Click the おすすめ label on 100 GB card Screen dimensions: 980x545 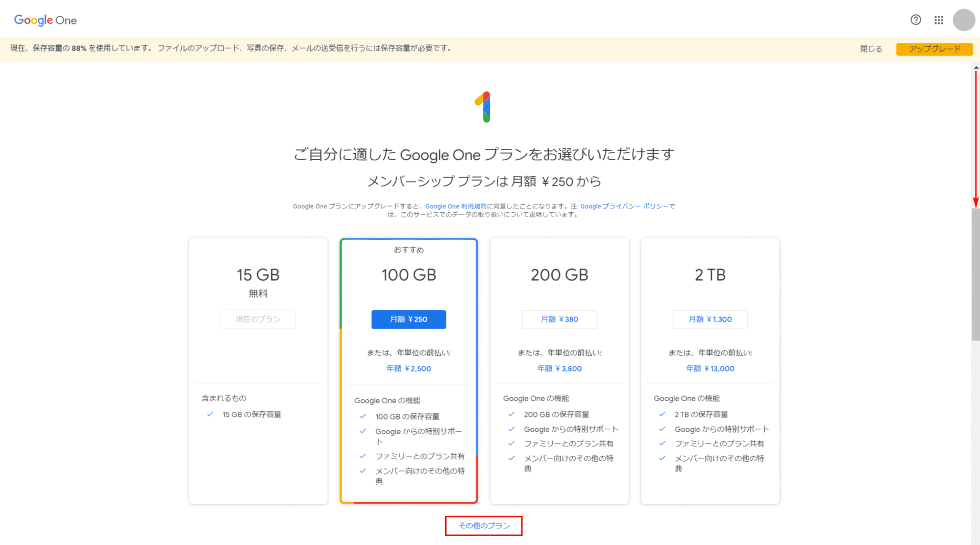(408, 250)
